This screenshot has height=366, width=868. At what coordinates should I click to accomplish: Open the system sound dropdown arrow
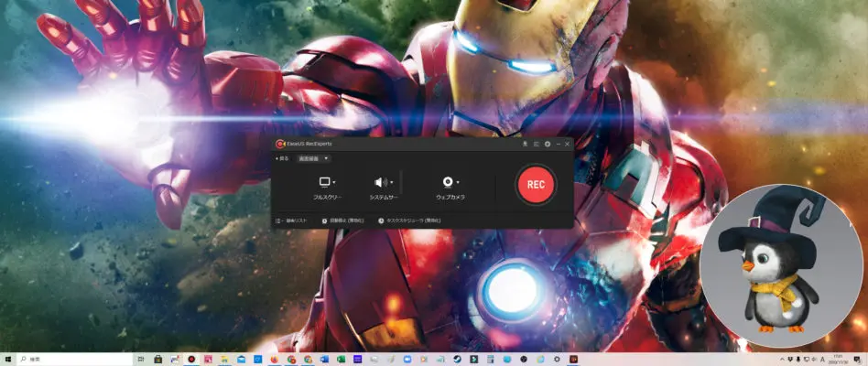coord(391,182)
